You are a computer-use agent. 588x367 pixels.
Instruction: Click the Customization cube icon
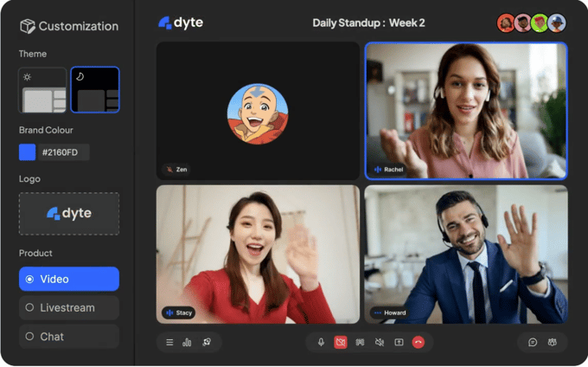pos(28,26)
